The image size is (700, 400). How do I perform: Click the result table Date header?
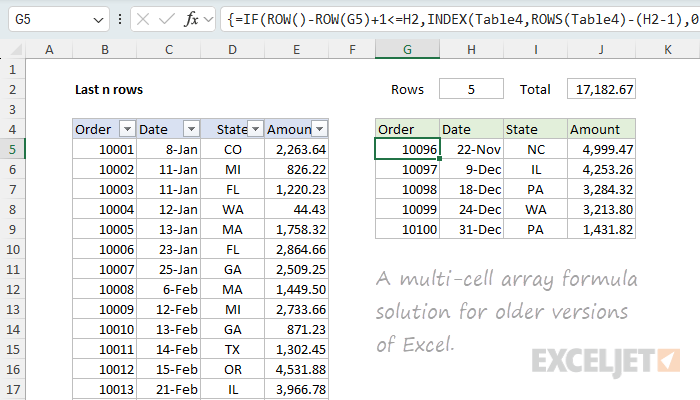pyautogui.click(x=471, y=129)
